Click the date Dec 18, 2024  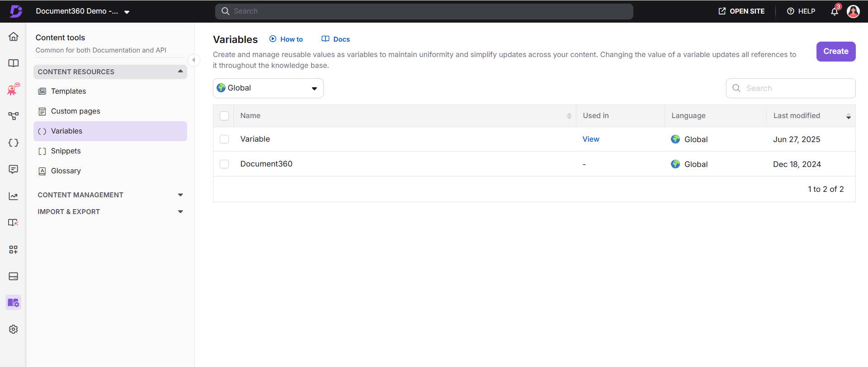point(797,164)
